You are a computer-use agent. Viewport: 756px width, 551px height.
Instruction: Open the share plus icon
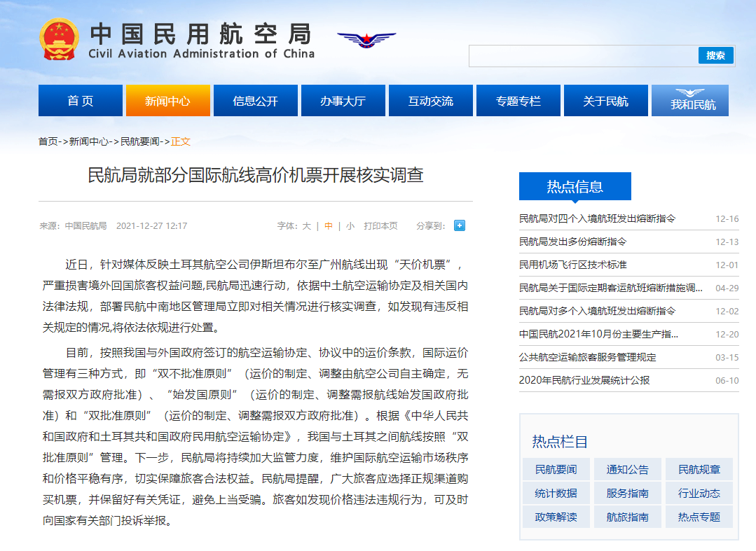click(x=460, y=225)
